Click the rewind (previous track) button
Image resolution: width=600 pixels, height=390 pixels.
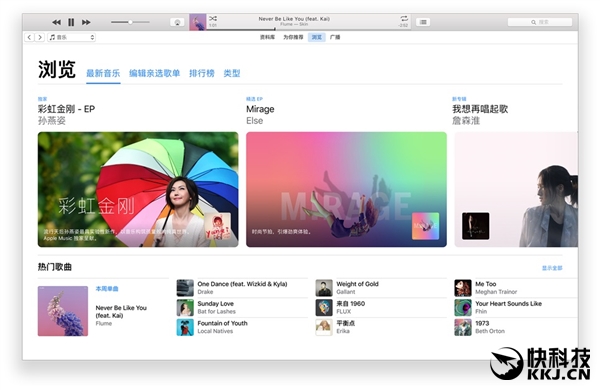tap(56, 22)
